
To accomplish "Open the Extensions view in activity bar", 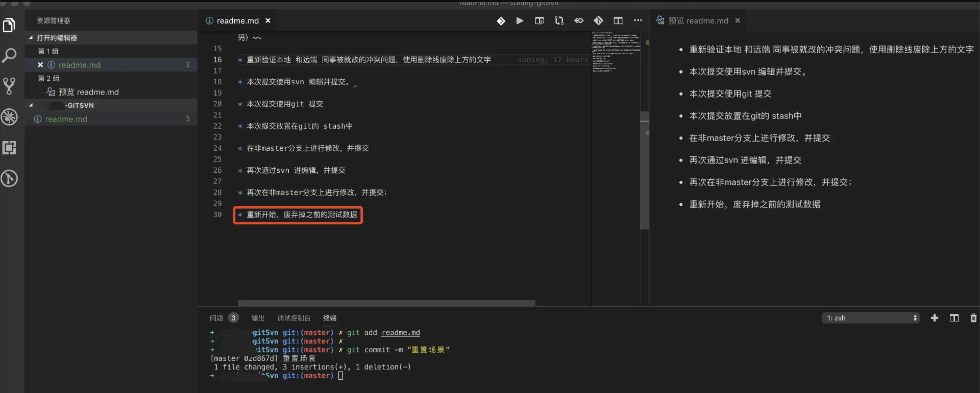I will click(x=9, y=147).
